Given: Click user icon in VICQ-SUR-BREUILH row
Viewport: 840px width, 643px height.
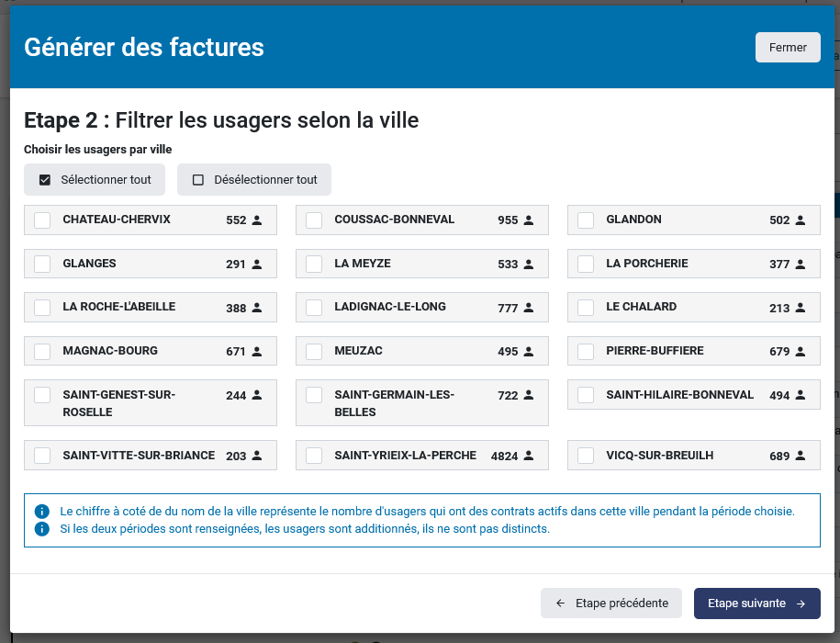Looking at the screenshot, I should (x=801, y=456).
